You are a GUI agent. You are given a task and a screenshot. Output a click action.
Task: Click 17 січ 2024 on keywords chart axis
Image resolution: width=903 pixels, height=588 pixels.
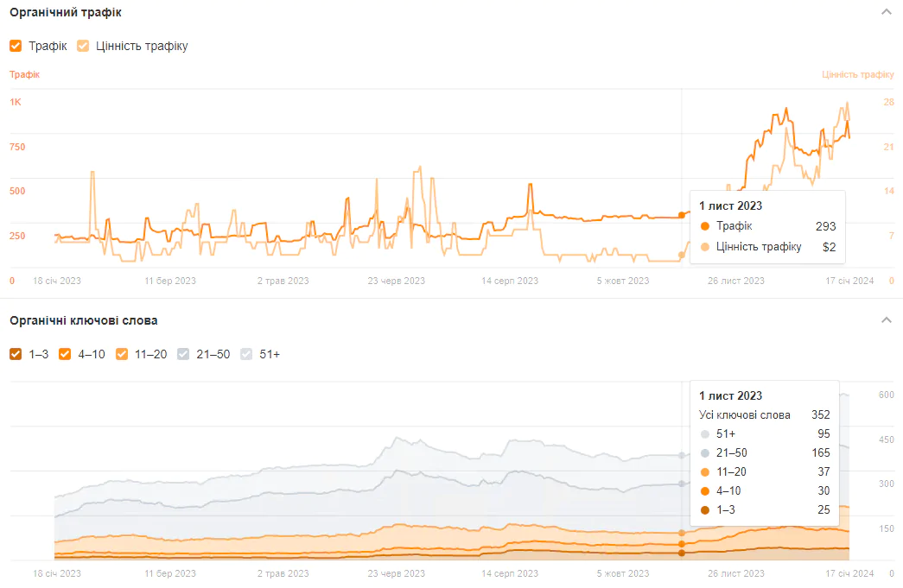(849, 573)
